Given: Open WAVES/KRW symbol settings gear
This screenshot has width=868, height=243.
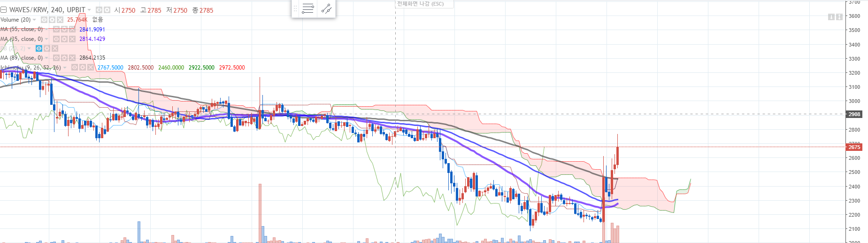Looking at the screenshot, I should click(107, 10).
